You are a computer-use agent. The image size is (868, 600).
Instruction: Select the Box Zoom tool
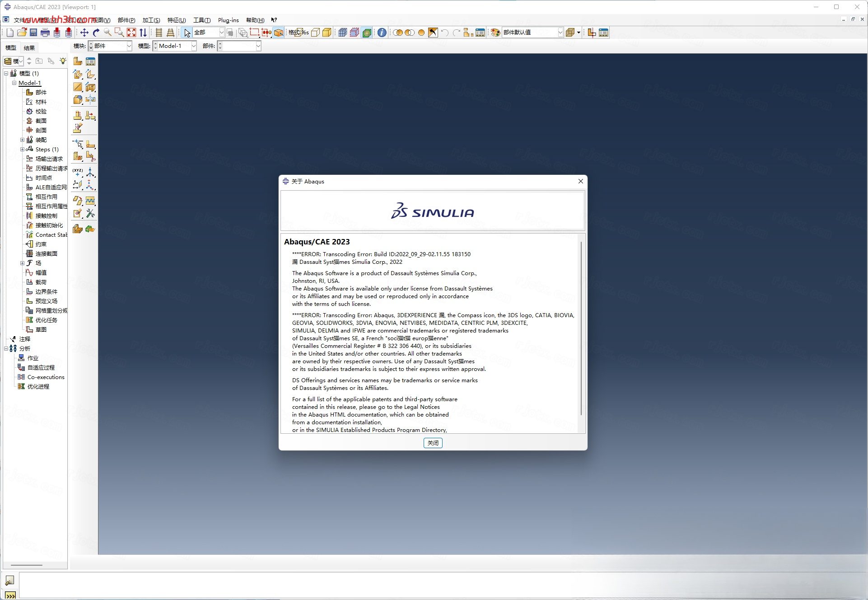coord(119,33)
